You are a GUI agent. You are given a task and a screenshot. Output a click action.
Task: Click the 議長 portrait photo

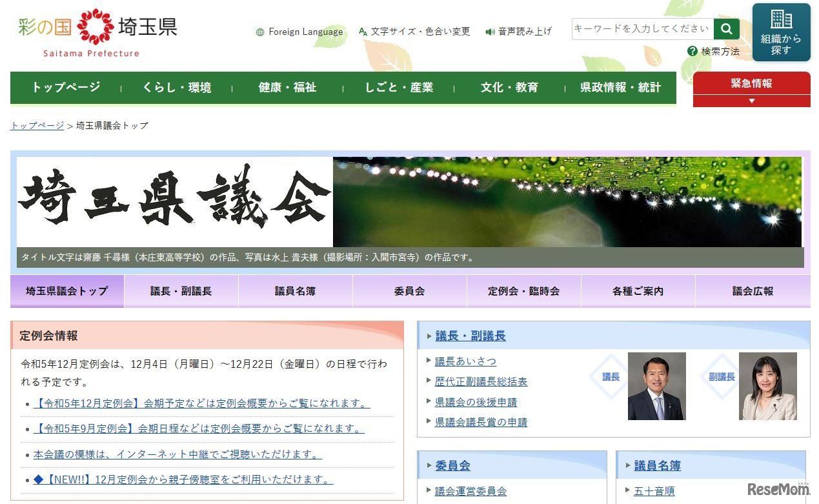pos(657,386)
